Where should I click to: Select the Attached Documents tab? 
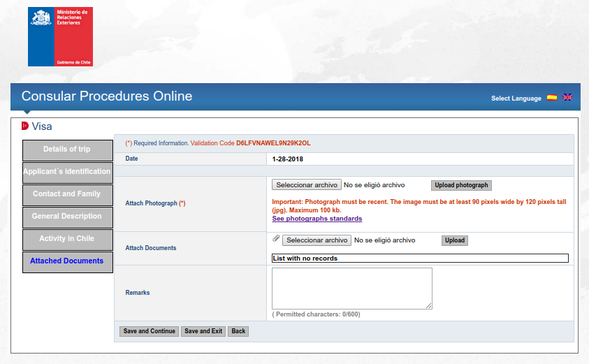tap(68, 262)
